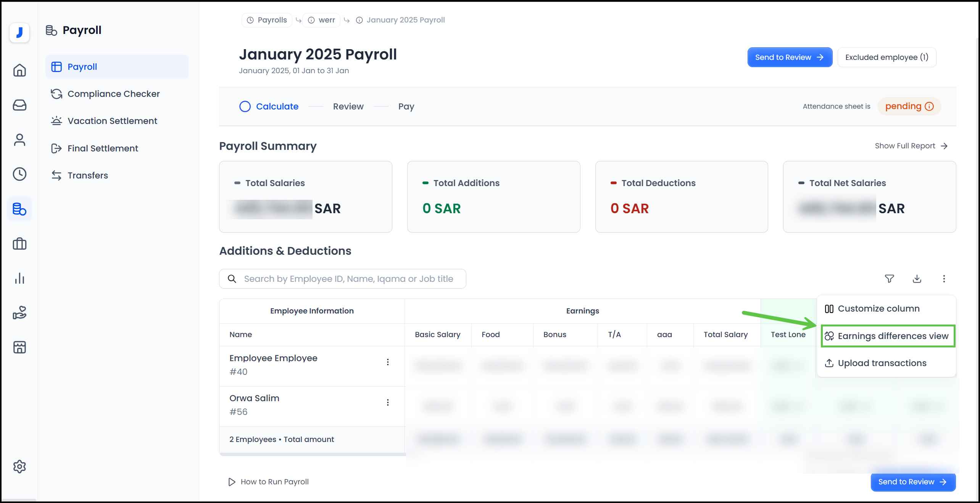Open the kebab menu next to the download icon
The image size is (980, 503).
944,279
